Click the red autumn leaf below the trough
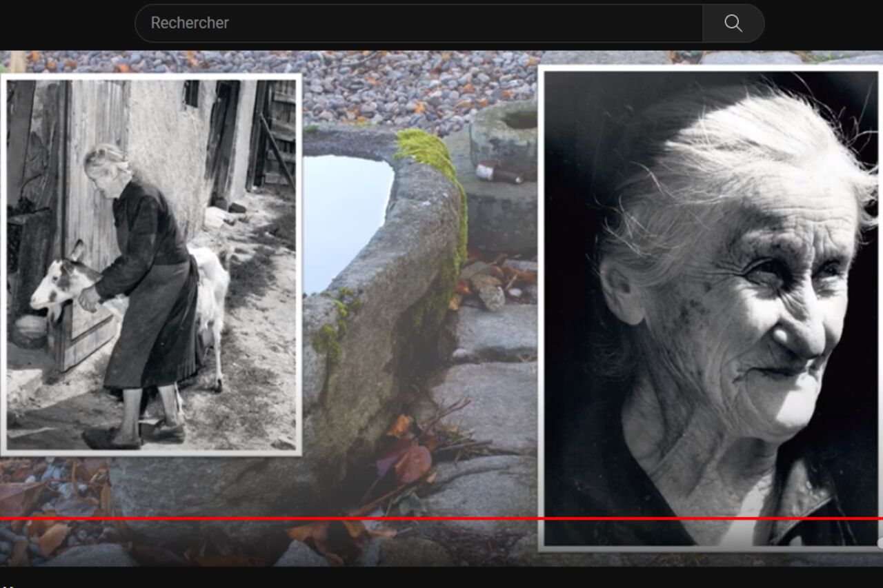 tap(412, 463)
